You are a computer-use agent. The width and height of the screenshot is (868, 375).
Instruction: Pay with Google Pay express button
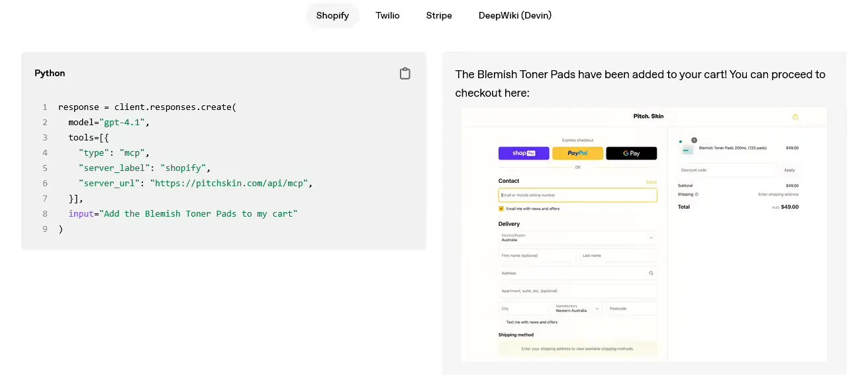631,153
